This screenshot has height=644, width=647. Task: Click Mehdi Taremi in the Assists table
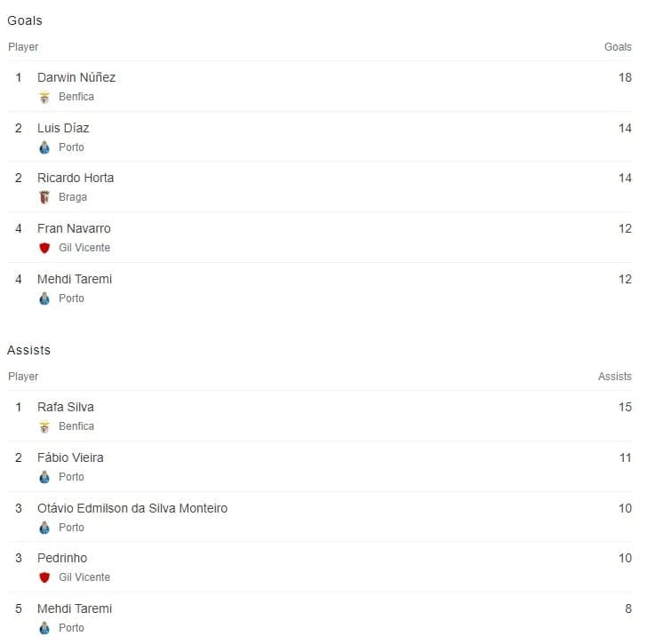(x=75, y=608)
